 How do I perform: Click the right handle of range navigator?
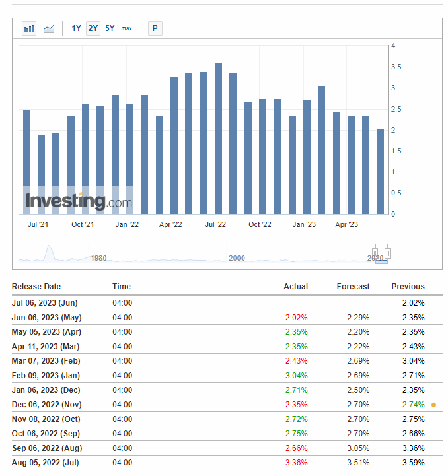[388, 253]
